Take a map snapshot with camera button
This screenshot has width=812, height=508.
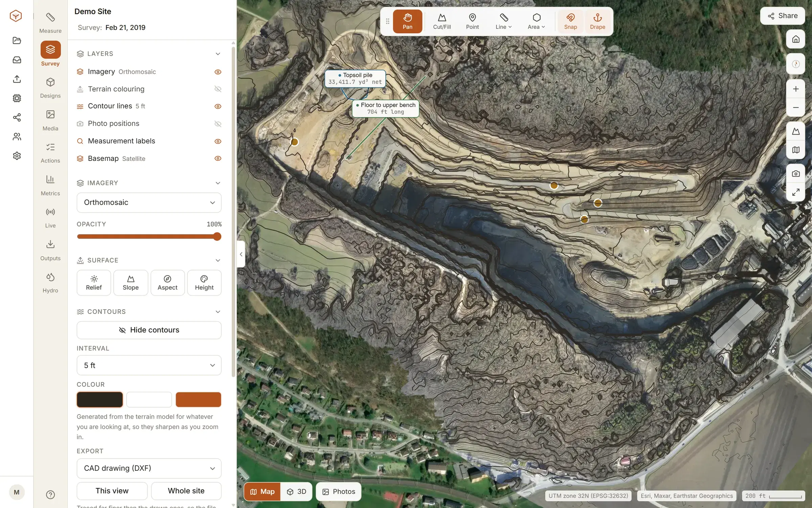tap(796, 173)
